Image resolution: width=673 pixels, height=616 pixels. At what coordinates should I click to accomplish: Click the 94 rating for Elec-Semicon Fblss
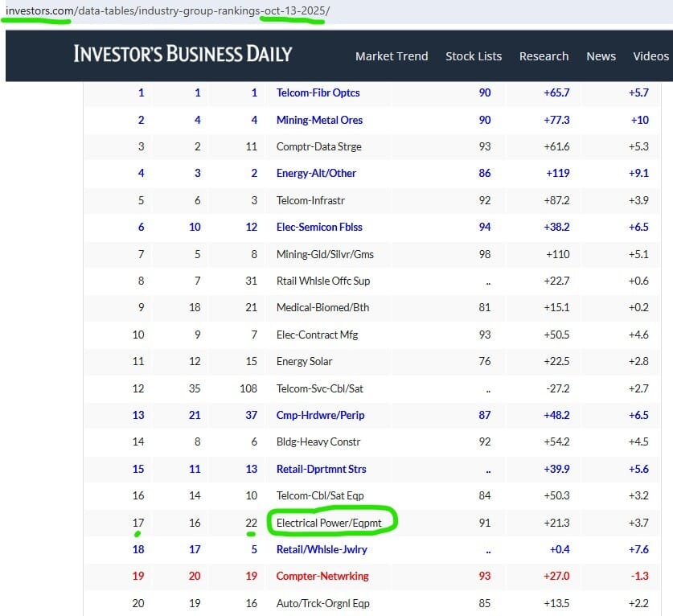[x=485, y=227]
